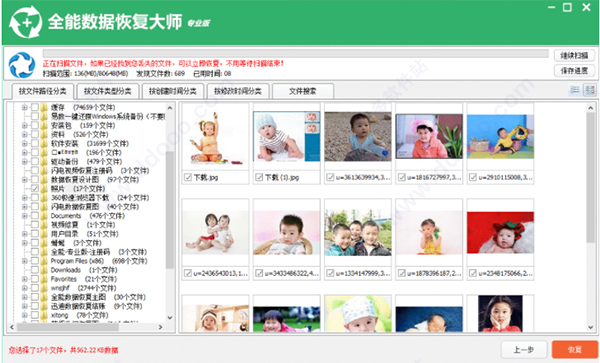Expand the Documents tree node
The height and width of the screenshot is (363, 600).
(24, 216)
